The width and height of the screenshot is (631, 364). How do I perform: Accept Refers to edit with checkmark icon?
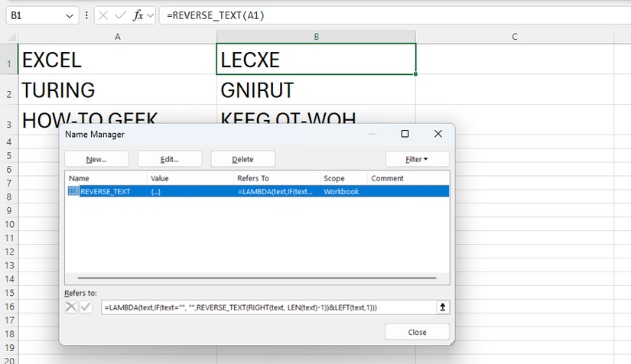(x=86, y=307)
